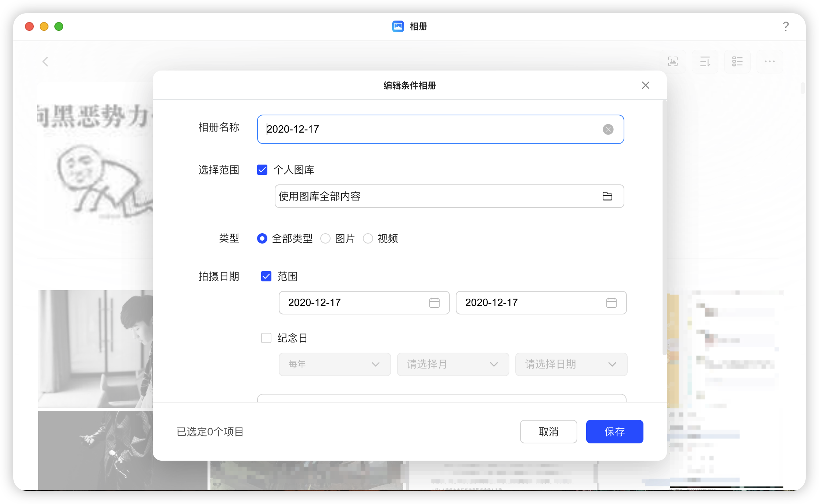Go back using the left arrow icon
The height and width of the screenshot is (504, 819).
click(45, 62)
